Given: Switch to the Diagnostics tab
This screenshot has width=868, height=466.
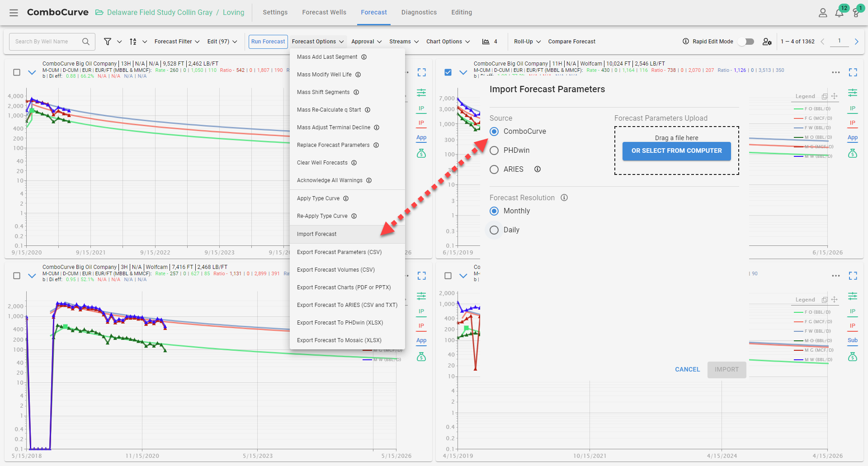Looking at the screenshot, I should click(x=419, y=12).
